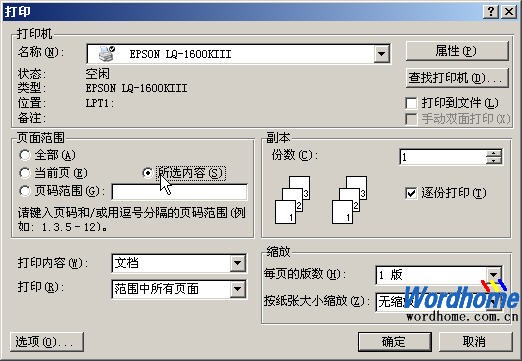Click the 打印内容 (W): label
Screen dimensions: 522x361
[53, 263]
